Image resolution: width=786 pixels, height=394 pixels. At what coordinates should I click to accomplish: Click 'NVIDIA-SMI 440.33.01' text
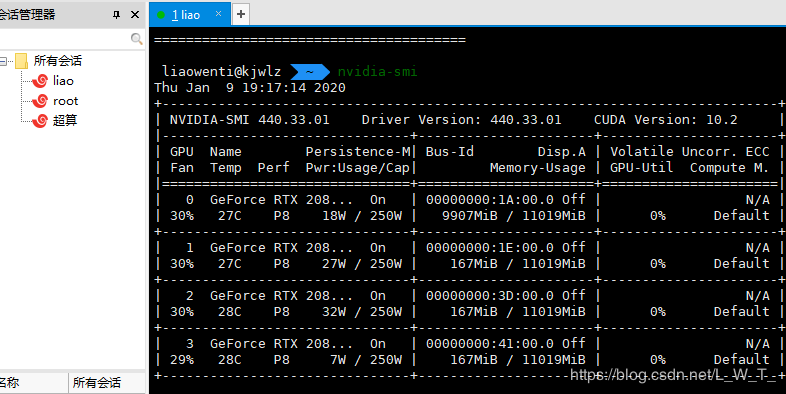click(250, 120)
